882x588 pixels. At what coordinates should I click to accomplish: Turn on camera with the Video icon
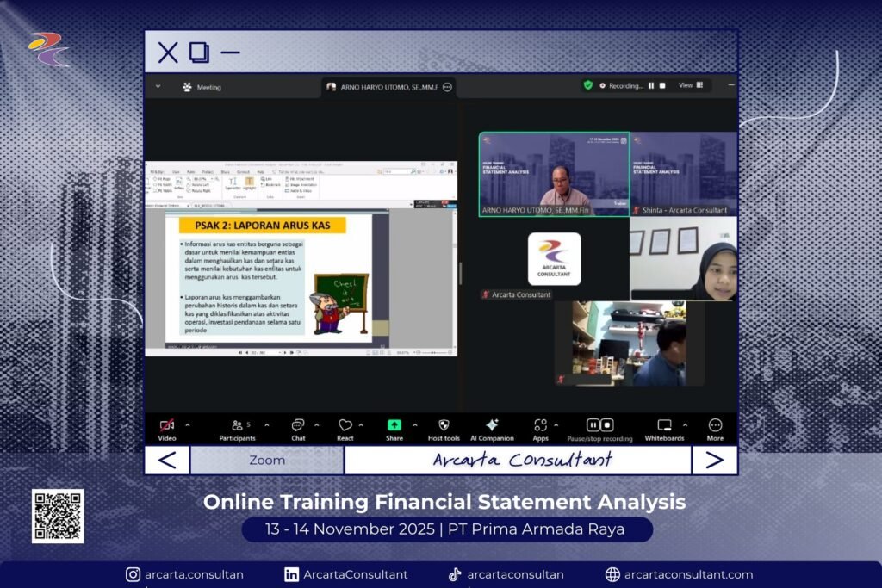coord(167,425)
